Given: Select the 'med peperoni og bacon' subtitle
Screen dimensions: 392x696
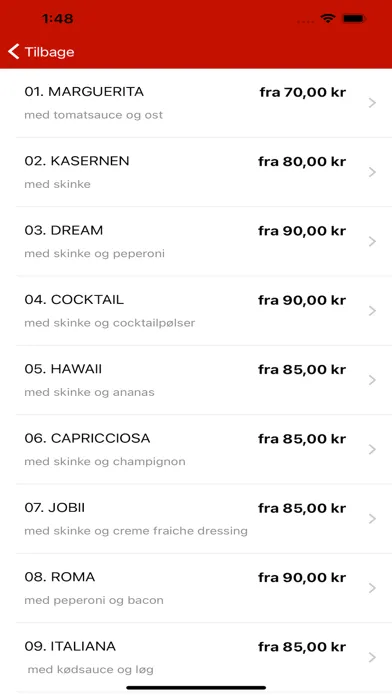Looking at the screenshot, I should [94, 600].
